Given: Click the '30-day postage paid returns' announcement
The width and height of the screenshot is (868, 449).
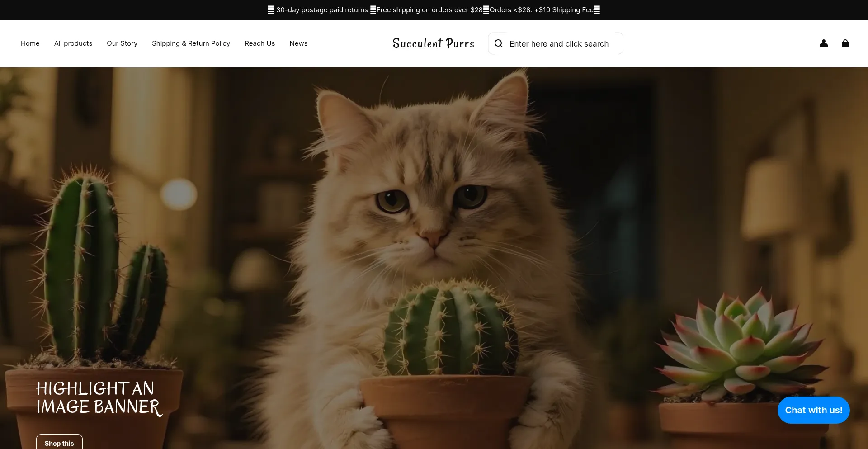Looking at the screenshot, I should click(x=322, y=10).
